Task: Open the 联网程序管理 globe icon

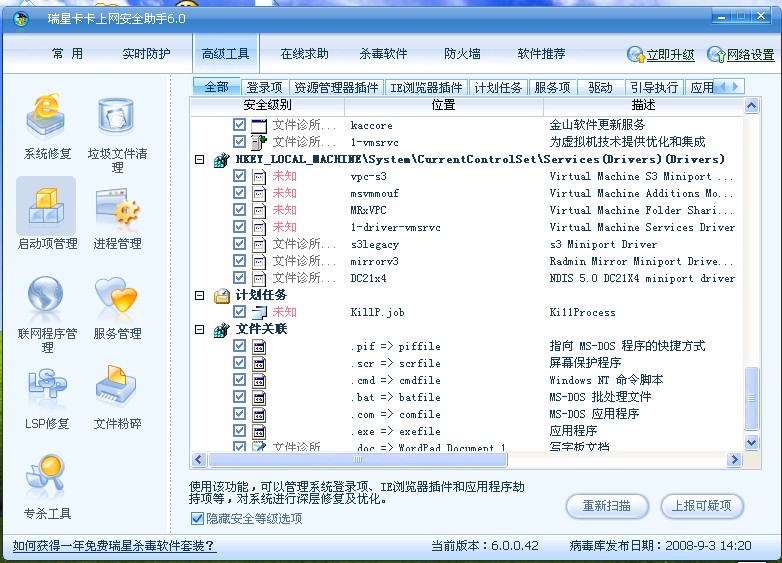Action: (45, 297)
